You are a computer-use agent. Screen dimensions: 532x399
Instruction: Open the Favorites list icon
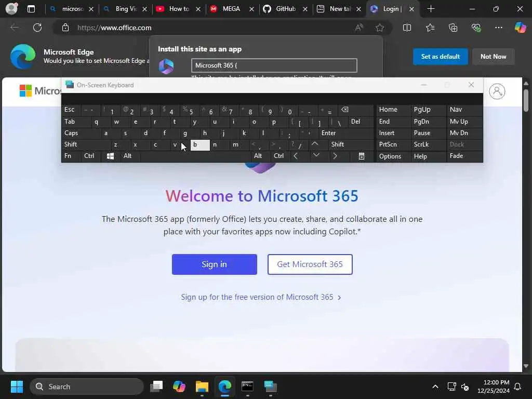[x=430, y=28]
